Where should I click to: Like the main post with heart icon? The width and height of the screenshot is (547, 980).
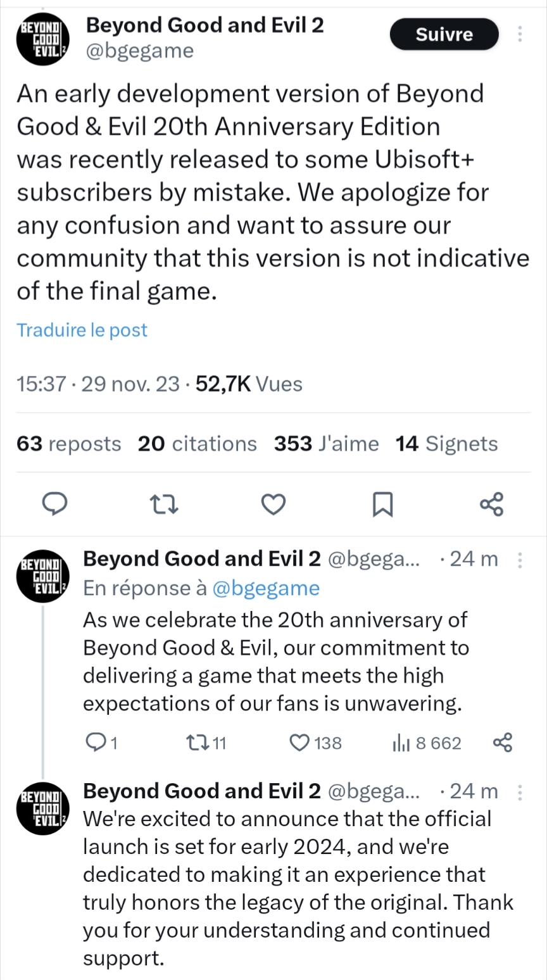coord(273,504)
